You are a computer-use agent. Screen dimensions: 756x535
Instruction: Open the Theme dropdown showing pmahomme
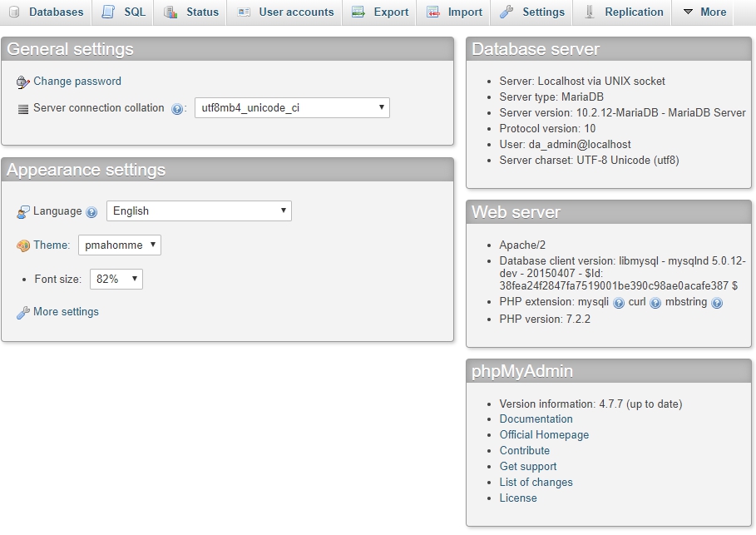[x=120, y=245]
